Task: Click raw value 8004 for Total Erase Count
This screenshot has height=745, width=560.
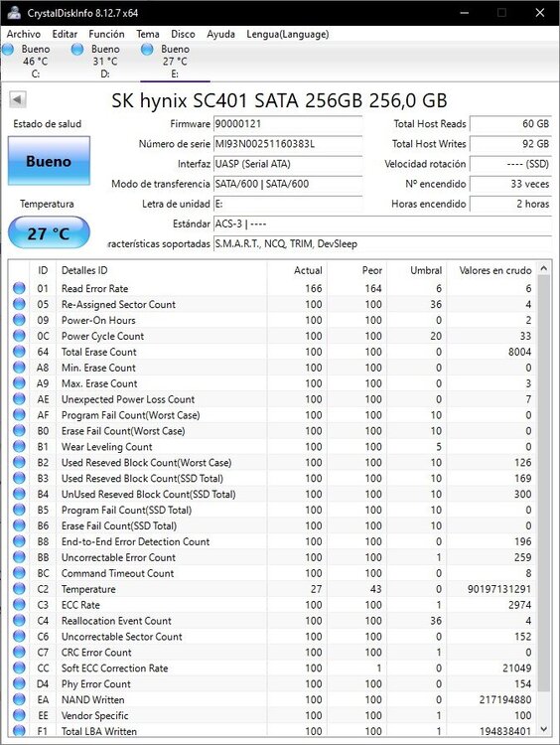Action: tap(519, 352)
